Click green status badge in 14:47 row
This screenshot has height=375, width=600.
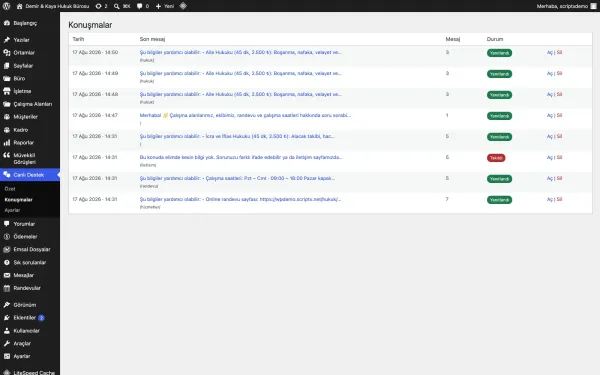[x=499, y=116]
